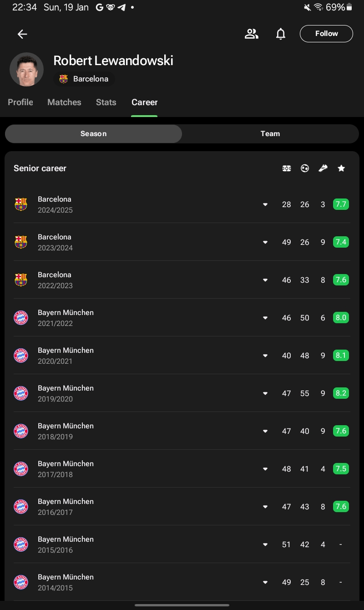Open the Matches tab

(x=64, y=102)
